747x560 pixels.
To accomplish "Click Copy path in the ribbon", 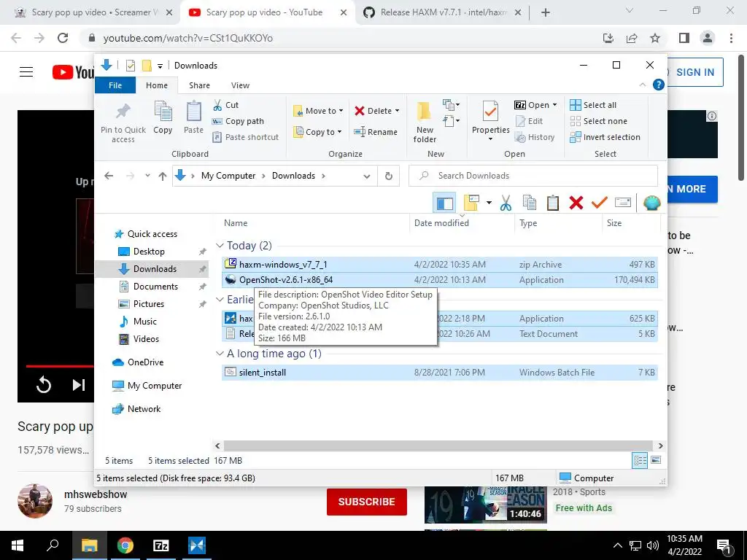I will (x=239, y=121).
